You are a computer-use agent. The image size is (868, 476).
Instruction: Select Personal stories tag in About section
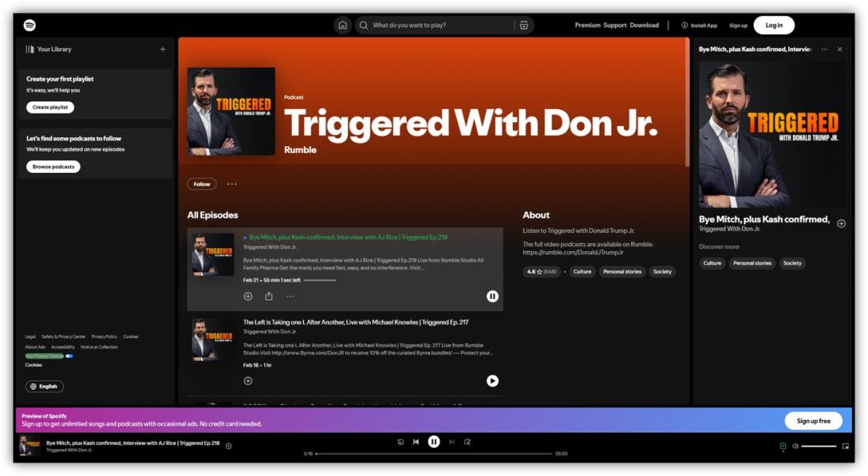pyautogui.click(x=623, y=272)
